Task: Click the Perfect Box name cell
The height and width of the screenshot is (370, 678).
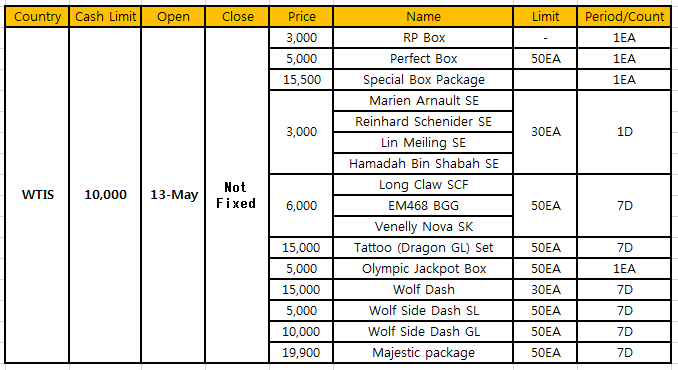Action: (423, 59)
